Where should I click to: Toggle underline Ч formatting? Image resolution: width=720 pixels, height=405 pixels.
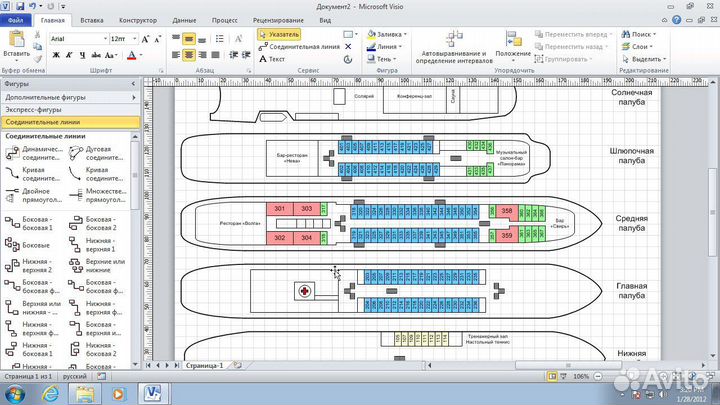point(82,55)
